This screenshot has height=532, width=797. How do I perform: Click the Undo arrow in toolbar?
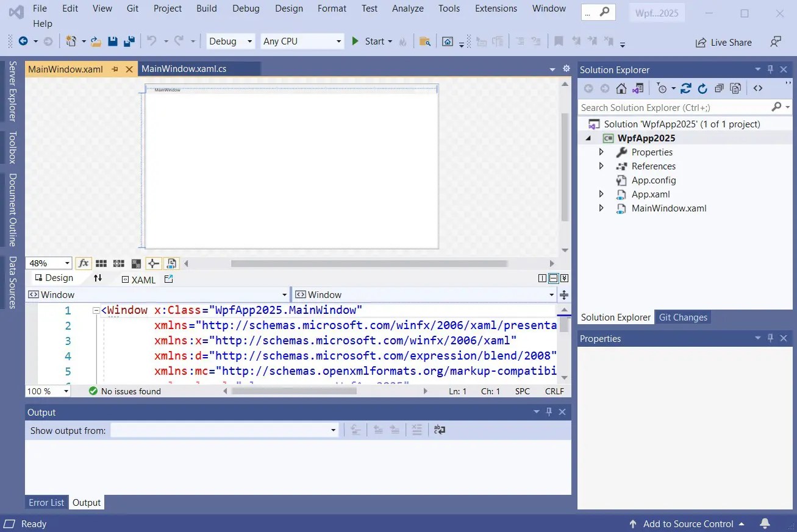[151, 41]
